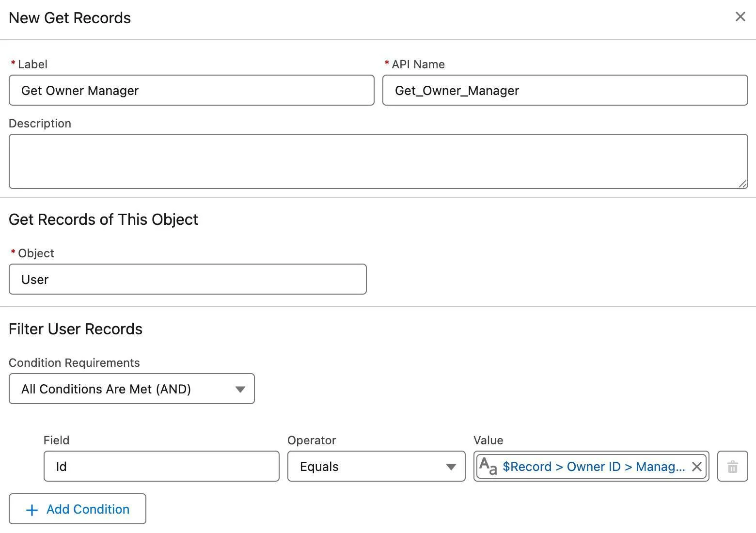Click the User text in the Object box
The image size is (756, 533).
point(35,279)
